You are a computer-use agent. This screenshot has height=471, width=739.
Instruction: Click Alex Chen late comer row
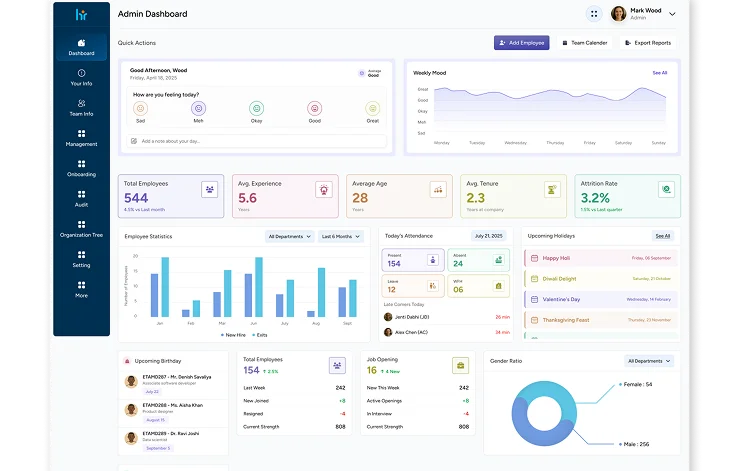446,332
